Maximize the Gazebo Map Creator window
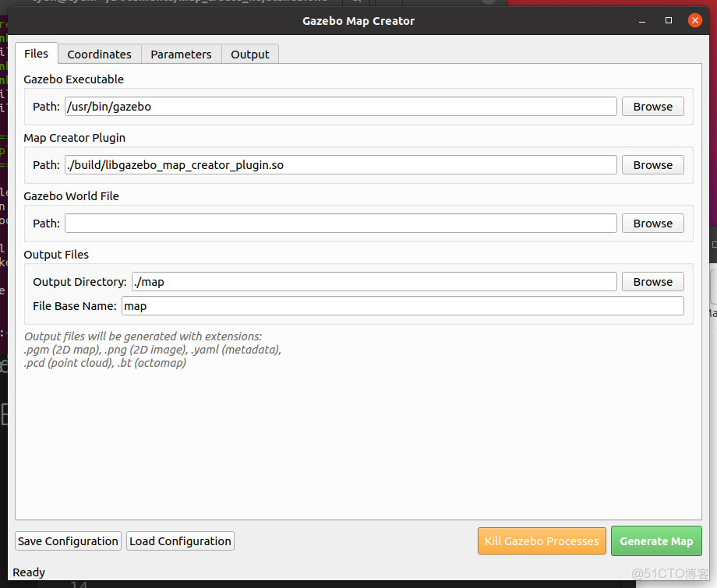 [668, 20]
